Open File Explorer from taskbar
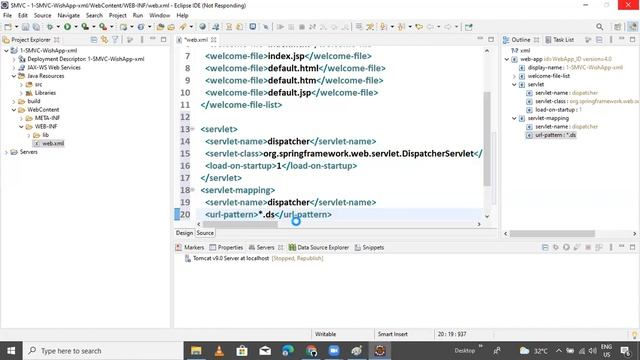Viewport: 640px width, 360px height. [196, 351]
